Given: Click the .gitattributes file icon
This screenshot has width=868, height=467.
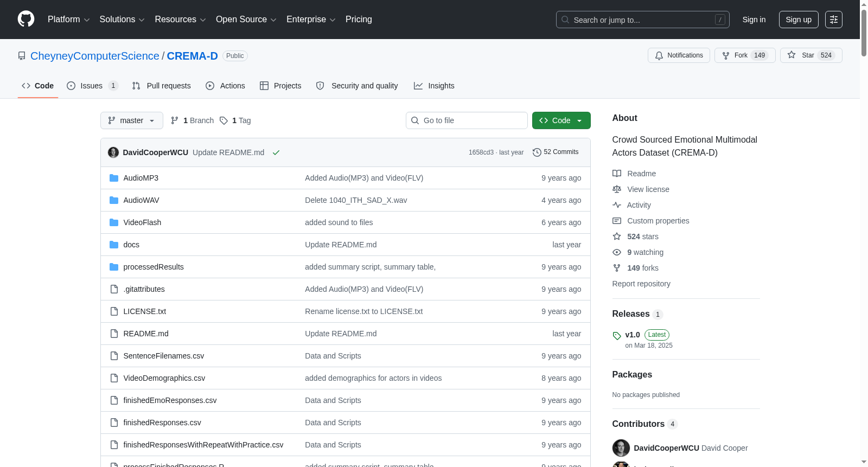Looking at the screenshot, I should (x=114, y=289).
